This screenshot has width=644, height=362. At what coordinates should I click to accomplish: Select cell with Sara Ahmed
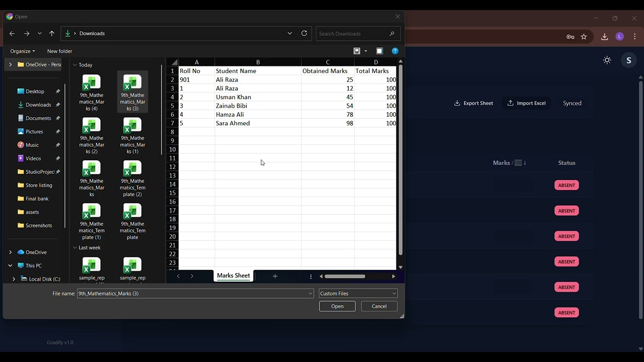258,123
